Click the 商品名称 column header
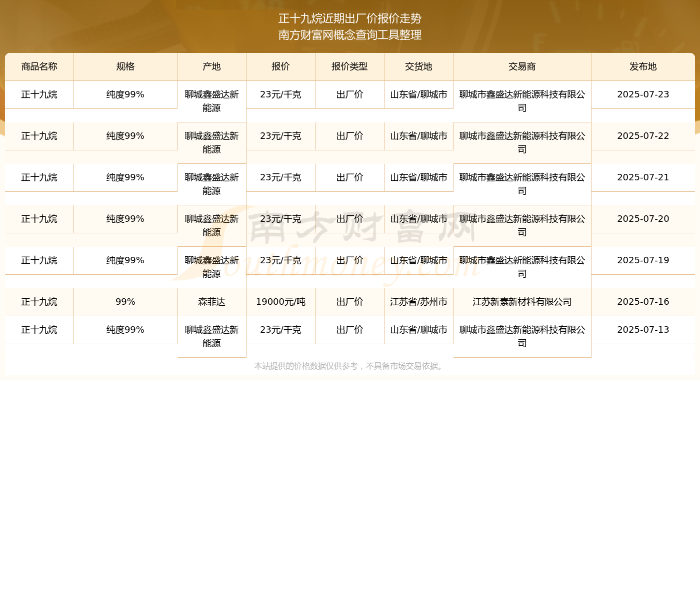Image resolution: width=700 pixels, height=602 pixels. (39, 67)
